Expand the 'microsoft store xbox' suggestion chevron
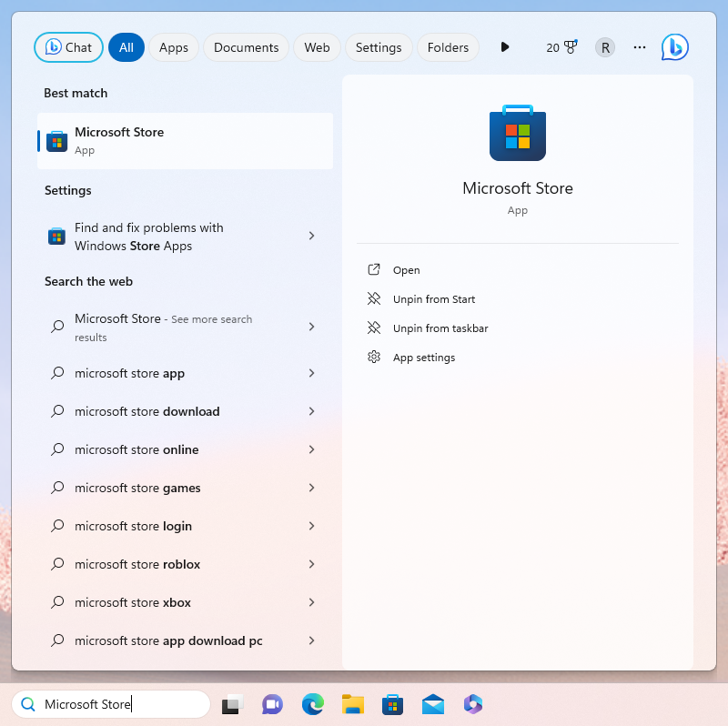The width and height of the screenshot is (728, 726). [x=311, y=602]
